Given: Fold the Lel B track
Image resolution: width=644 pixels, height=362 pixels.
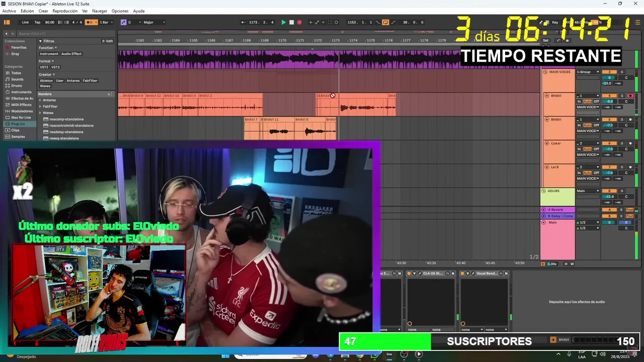Looking at the screenshot, I should coord(547,167).
